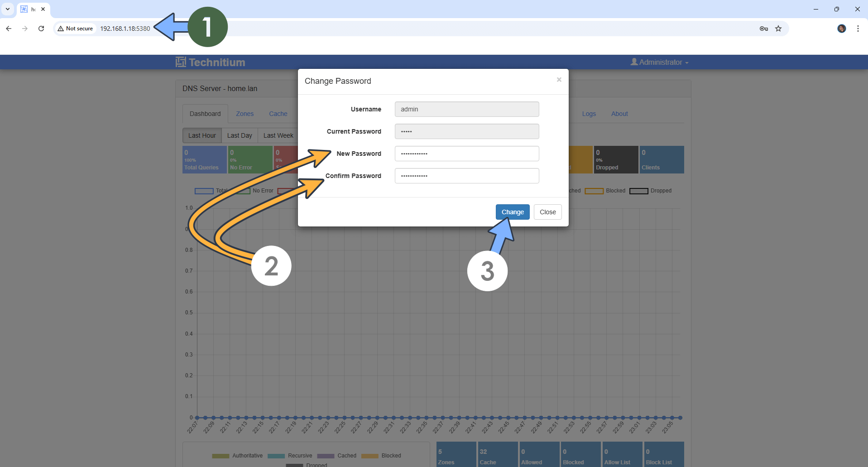Image resolution: width=868 pixels, height=467 pixels.
Task: Open the Logs tab
Action: click(589, 114)
